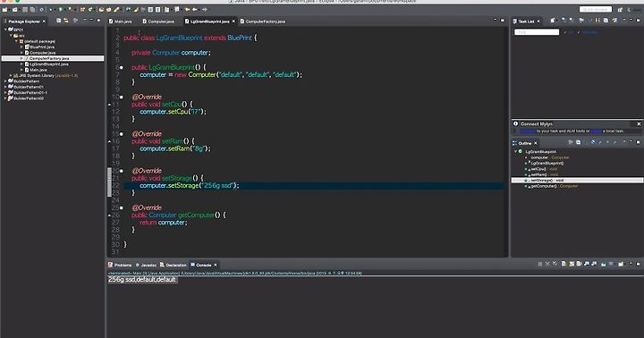
Task: Click the override marker beside line 26
Action: [x=110, y=215]
